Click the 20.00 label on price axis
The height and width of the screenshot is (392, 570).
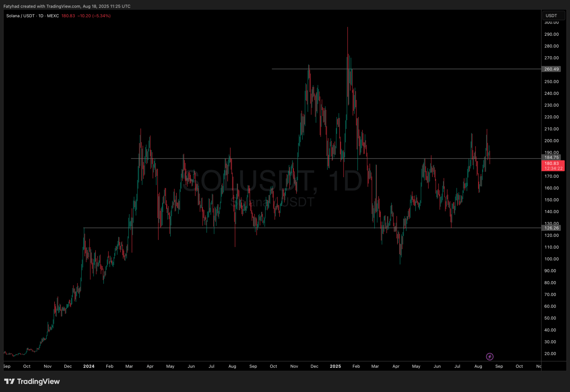click(x=550, y=354)
